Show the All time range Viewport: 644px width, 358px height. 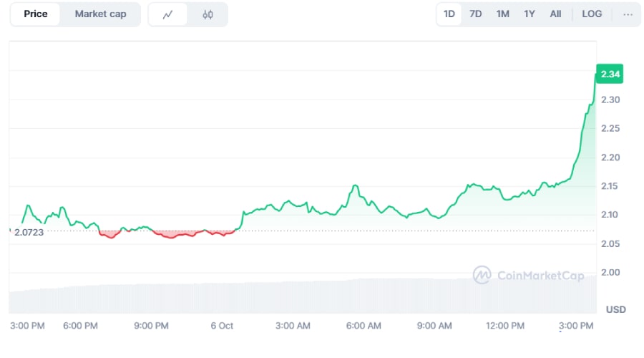(555, 14)
